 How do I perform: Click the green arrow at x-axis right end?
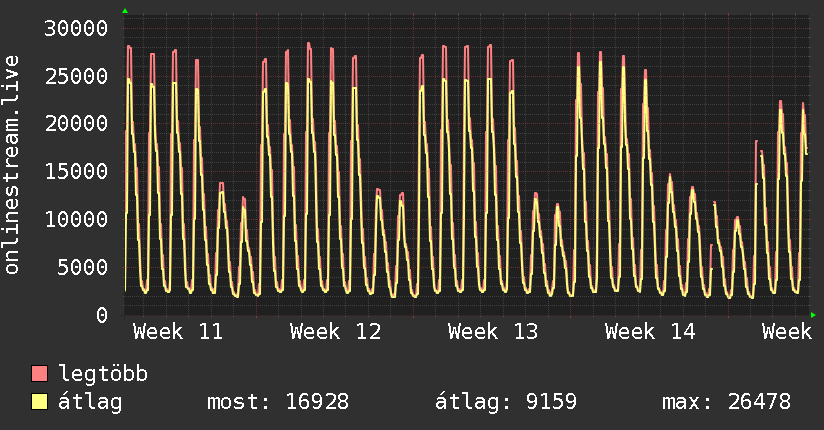coord(814,315)
